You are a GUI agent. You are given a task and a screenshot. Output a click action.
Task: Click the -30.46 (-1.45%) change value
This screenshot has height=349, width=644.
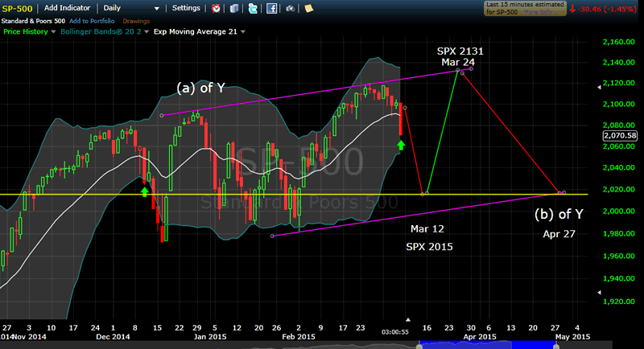[607, 9]
